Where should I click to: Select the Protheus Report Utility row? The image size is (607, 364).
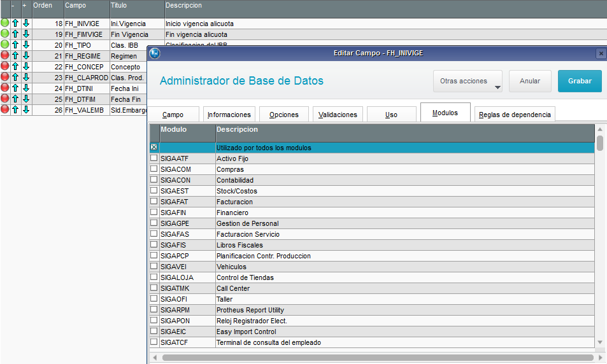pyautogui.click(x=372, y=310)
